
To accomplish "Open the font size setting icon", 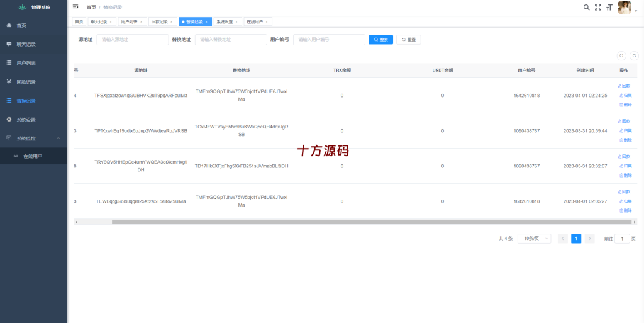I will coord(609,8).
